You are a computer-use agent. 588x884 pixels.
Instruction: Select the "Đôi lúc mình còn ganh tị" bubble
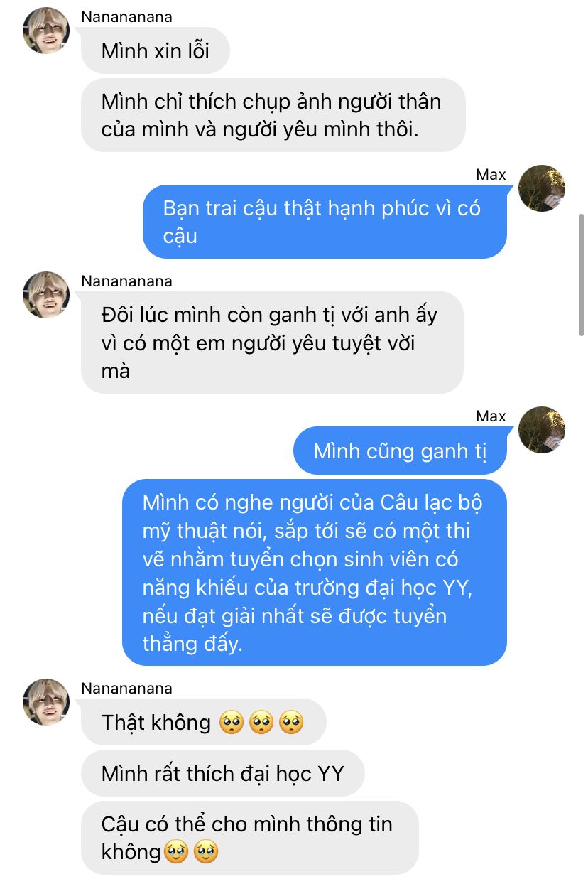(272, 343)
